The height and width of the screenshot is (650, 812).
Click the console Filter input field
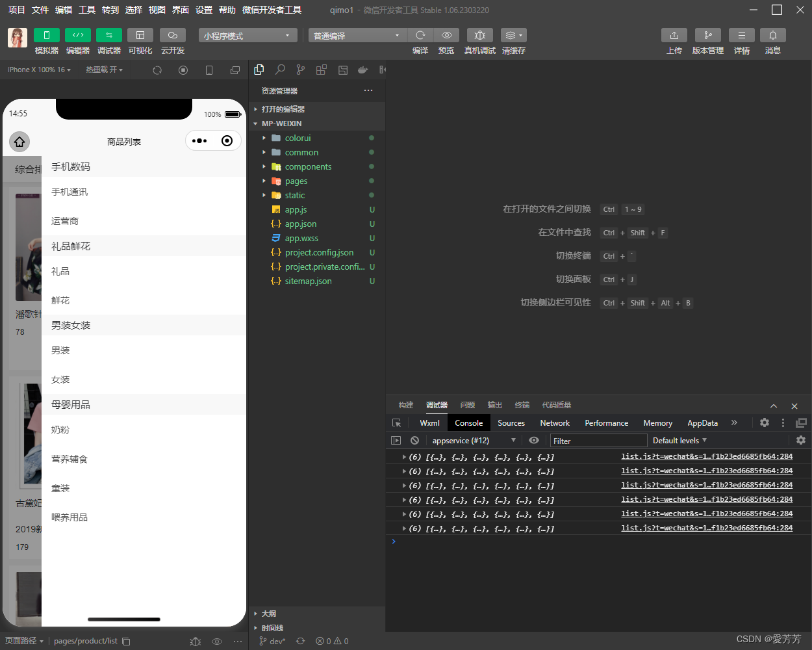599,441
